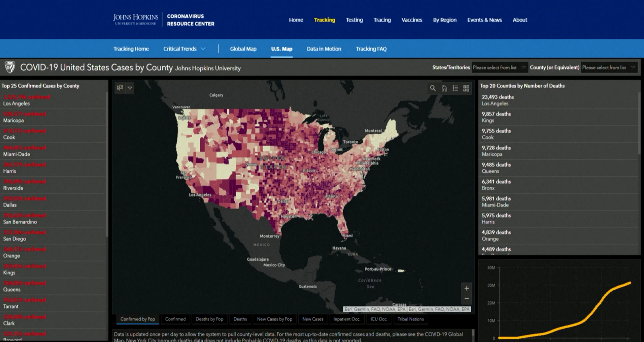644x342 pixels.
Task: Expand the Critical Trends dropdown
Action: coord(184,49)
